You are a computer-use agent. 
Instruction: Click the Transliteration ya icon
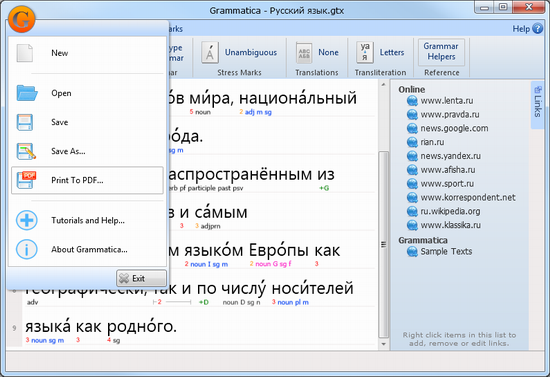click(365, 52)
